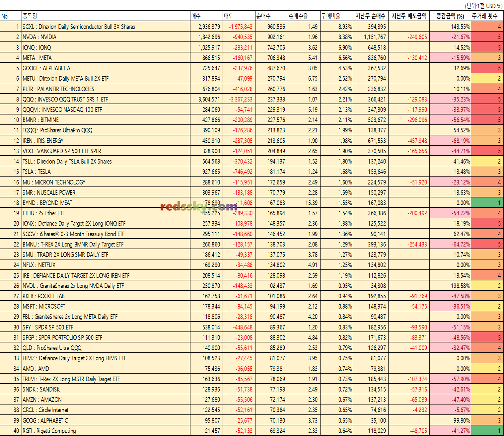
Task: Click TSLA : TESLA name cell
Action: click(x=106, y=172)
